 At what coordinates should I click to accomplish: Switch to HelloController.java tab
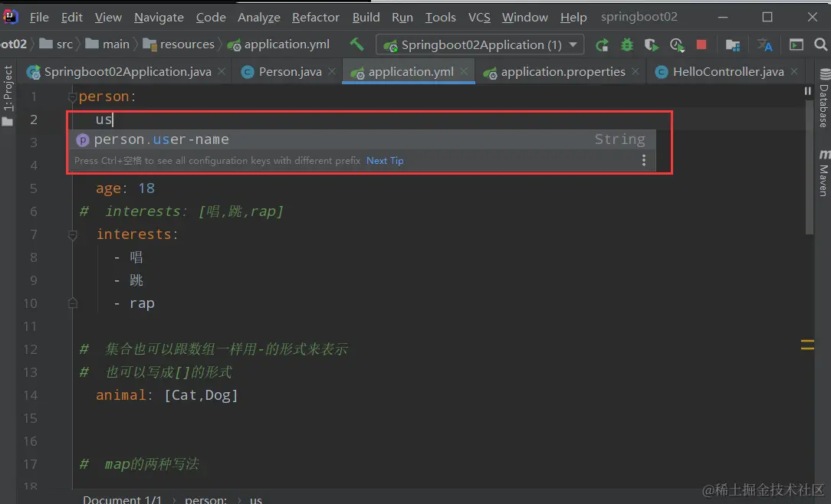click(728, 71)
